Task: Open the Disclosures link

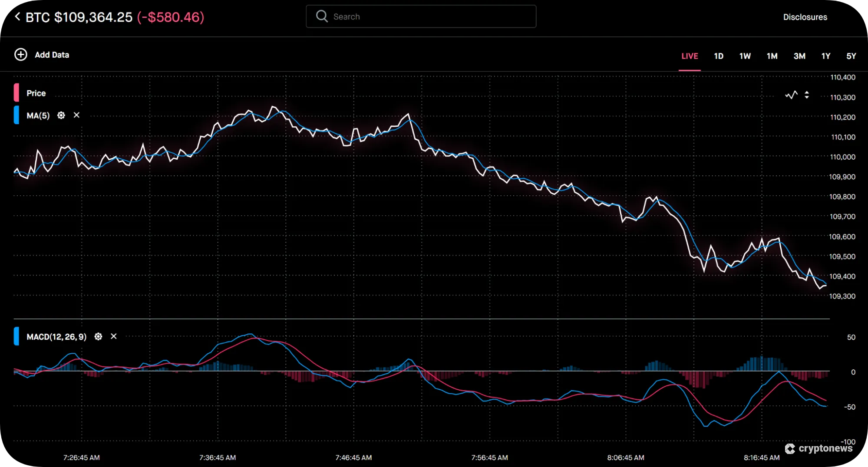Action: click(x=805, y=17)
